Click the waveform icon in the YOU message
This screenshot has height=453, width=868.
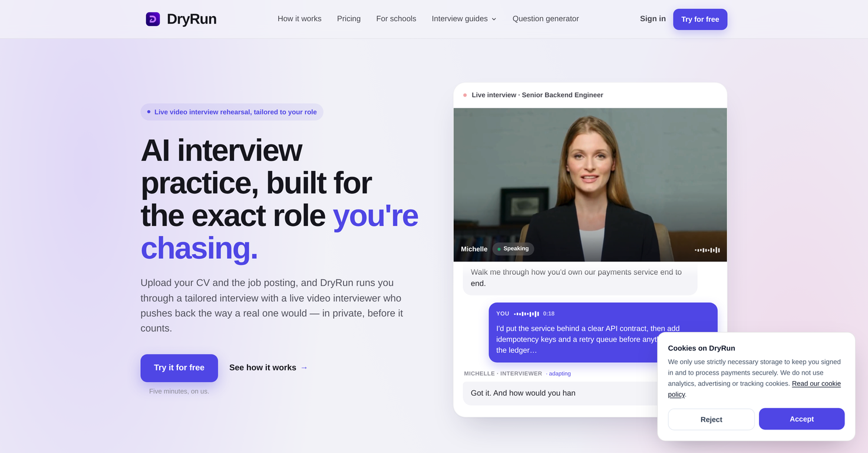(x=526, y=314)
